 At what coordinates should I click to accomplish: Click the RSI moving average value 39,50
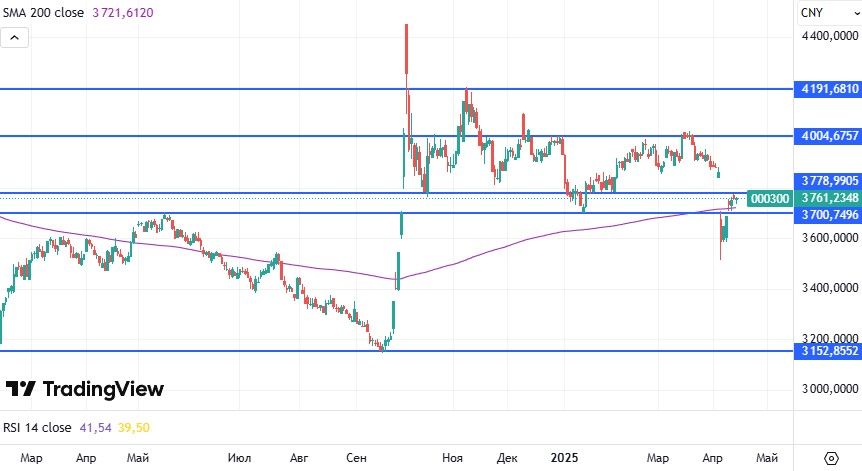(x=135, y=427)
